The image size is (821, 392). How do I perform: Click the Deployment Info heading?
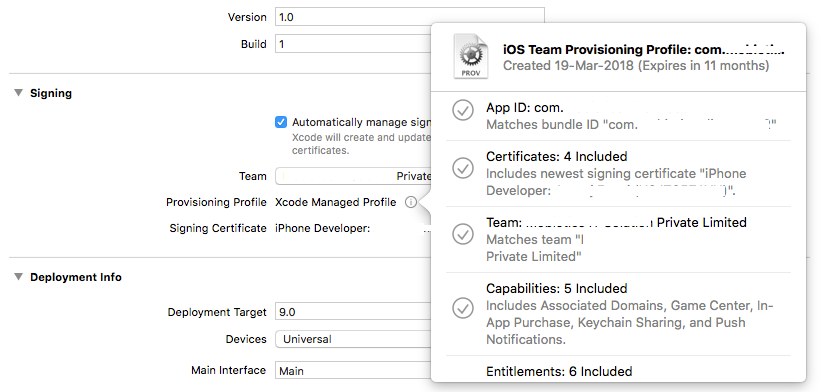point(76,277)
